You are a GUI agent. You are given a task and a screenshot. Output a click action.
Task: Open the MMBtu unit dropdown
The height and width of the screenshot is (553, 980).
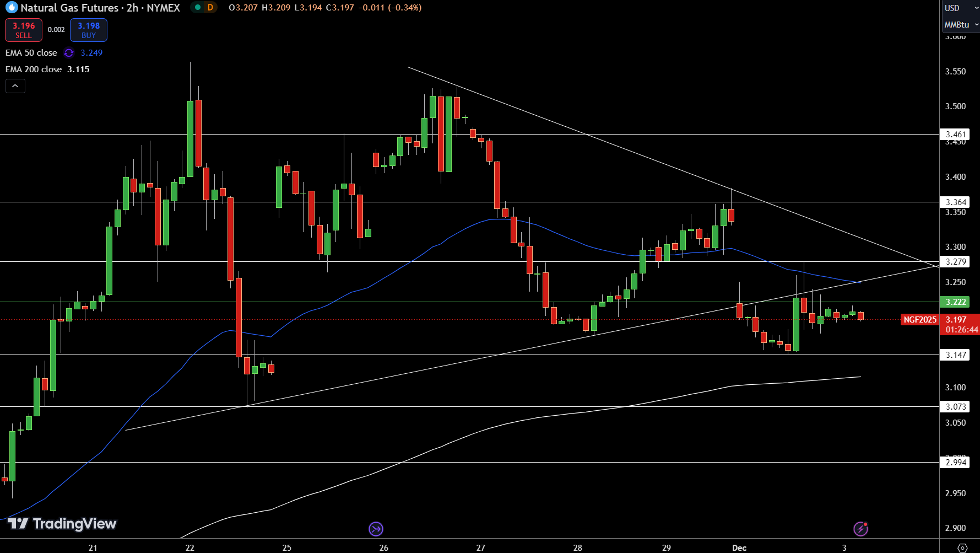point(961,25)
